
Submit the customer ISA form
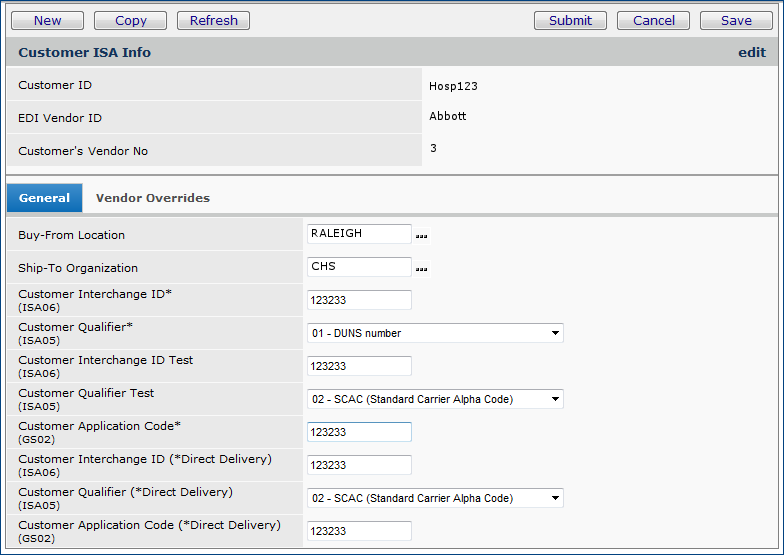pos(570,20)
